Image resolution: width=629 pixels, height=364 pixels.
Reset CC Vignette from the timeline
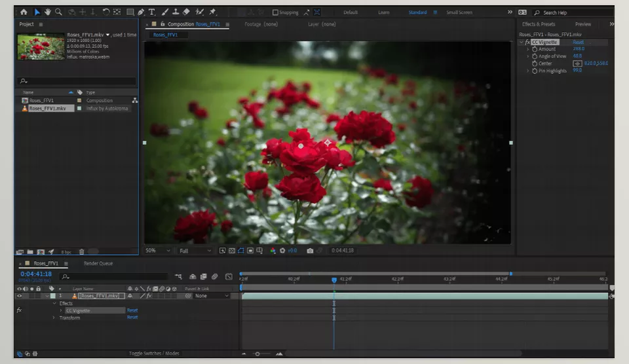click(x=132, y=310)
